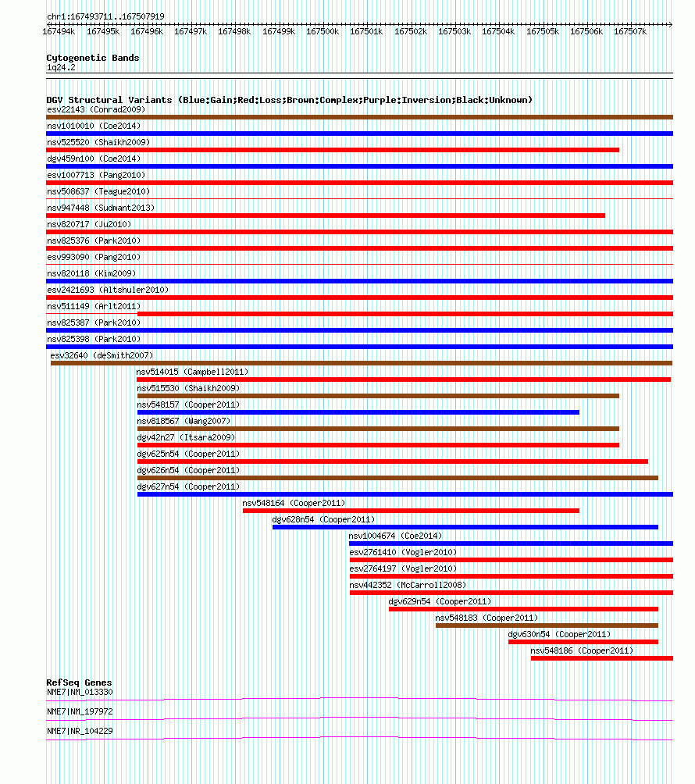695x784 pixels.
Task: Click the dgv627n54 (Cooper2011) label
Action: (188, 487)
